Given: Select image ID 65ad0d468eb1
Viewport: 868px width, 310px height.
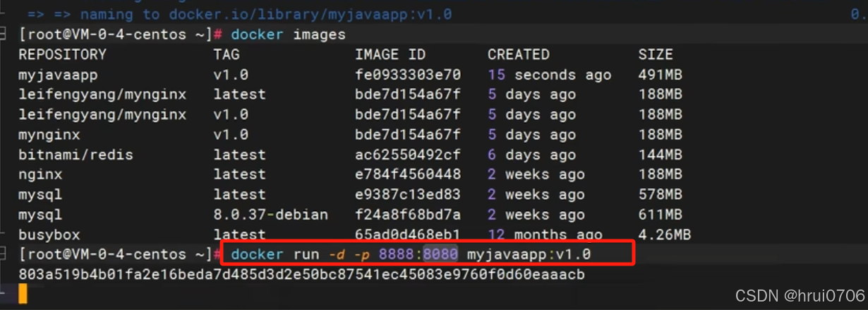Looking at the screenshot, I should 408,234.
